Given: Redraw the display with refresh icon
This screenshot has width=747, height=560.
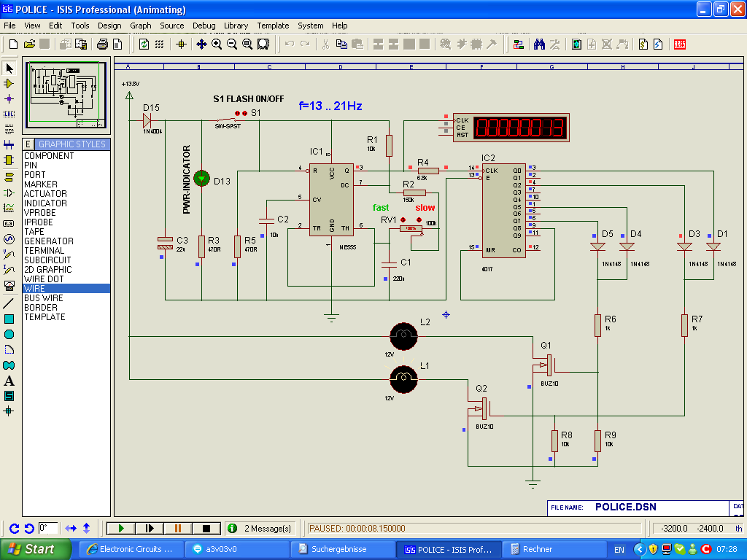Looking at the screenshot, I should pos(144,44).
